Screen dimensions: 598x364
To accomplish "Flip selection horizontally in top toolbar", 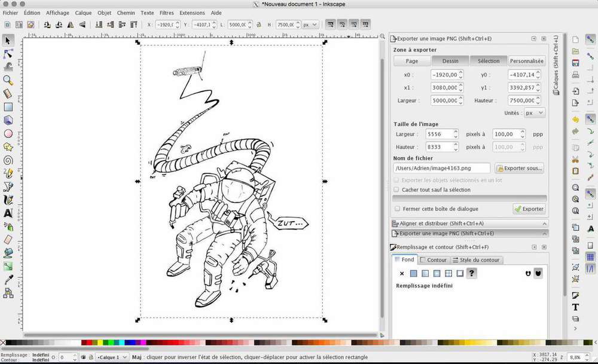I will pos(71,25).
